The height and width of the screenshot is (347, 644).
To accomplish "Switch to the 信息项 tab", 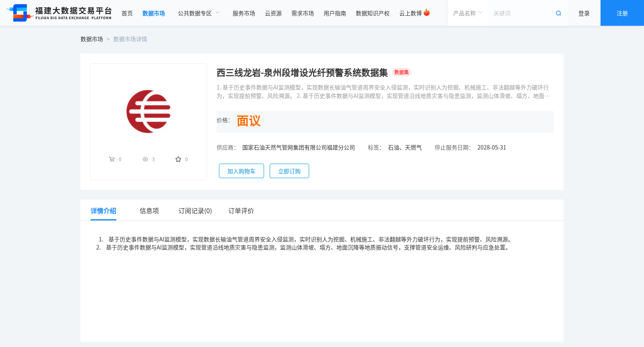I will click(x=149, y=211).
